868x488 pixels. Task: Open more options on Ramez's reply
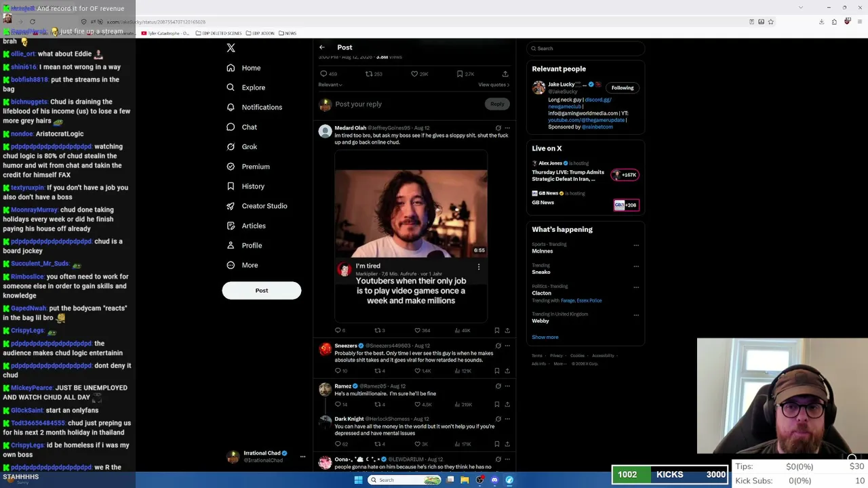507,386
